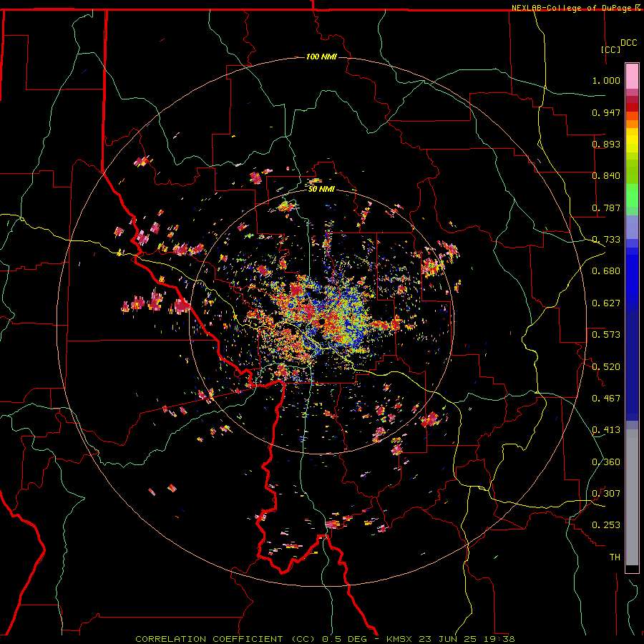Select the 0.573 scale value
The height and width of the screenshot is (644, 644).
[606, 335]
